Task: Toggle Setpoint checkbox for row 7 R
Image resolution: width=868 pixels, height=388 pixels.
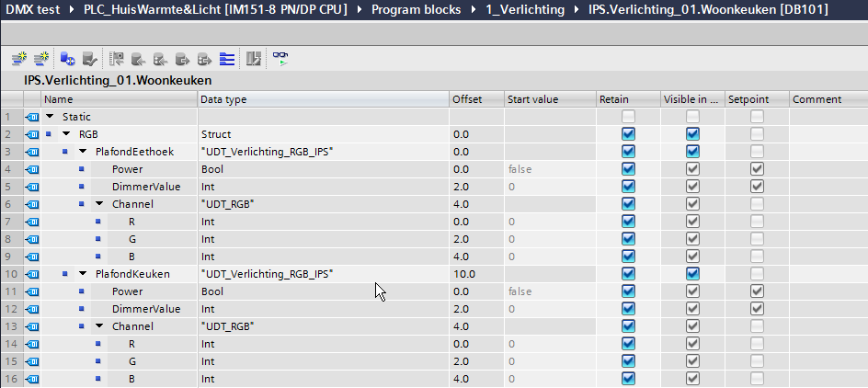Action: tap(757, 222)
